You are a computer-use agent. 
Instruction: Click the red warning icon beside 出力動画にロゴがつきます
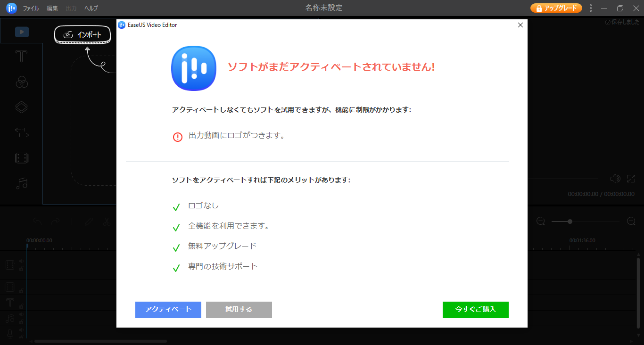(x=177, y=137)
